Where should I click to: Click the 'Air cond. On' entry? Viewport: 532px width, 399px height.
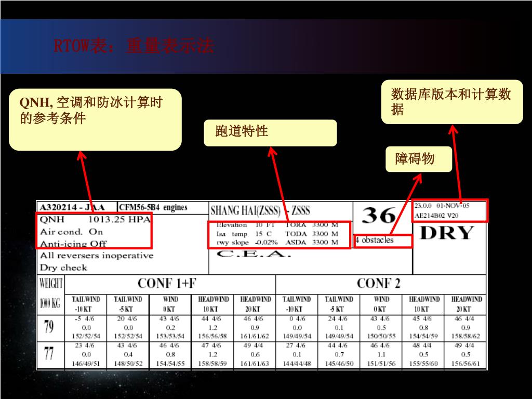point(71,232)
